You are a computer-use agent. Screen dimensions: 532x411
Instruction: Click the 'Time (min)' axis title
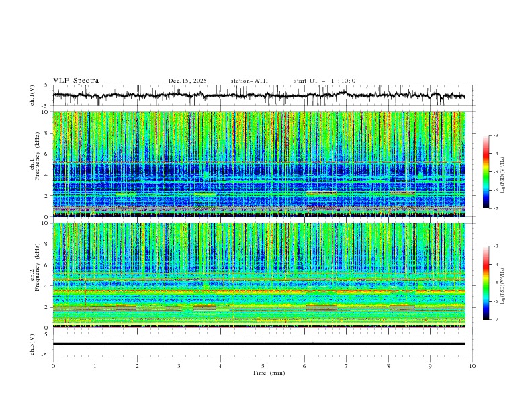(269, 373)
